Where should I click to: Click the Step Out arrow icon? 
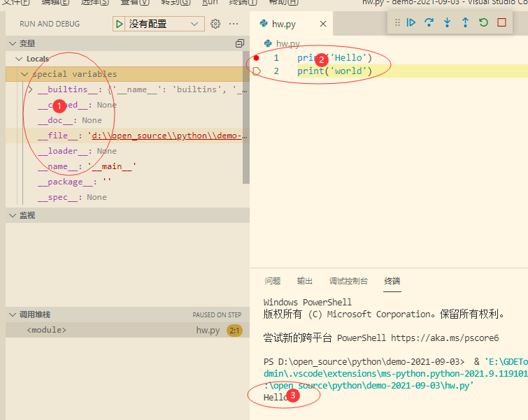click(466, 22)
